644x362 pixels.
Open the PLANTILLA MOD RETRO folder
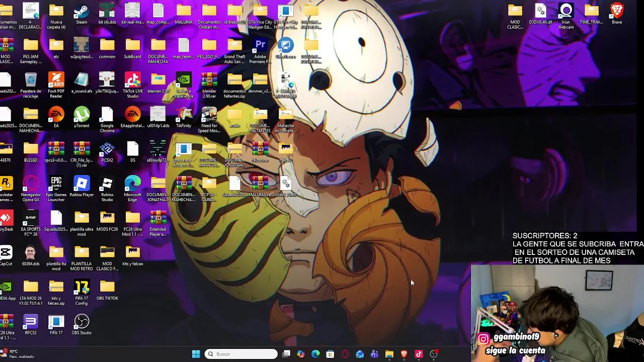(82, 258)
